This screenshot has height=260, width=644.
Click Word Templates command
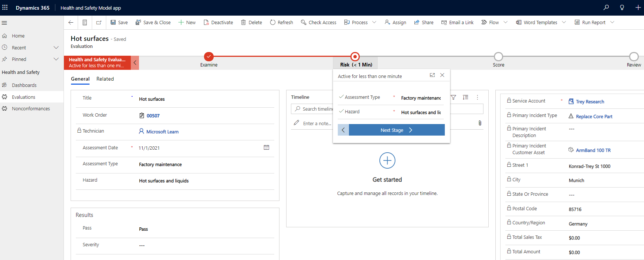536,22
